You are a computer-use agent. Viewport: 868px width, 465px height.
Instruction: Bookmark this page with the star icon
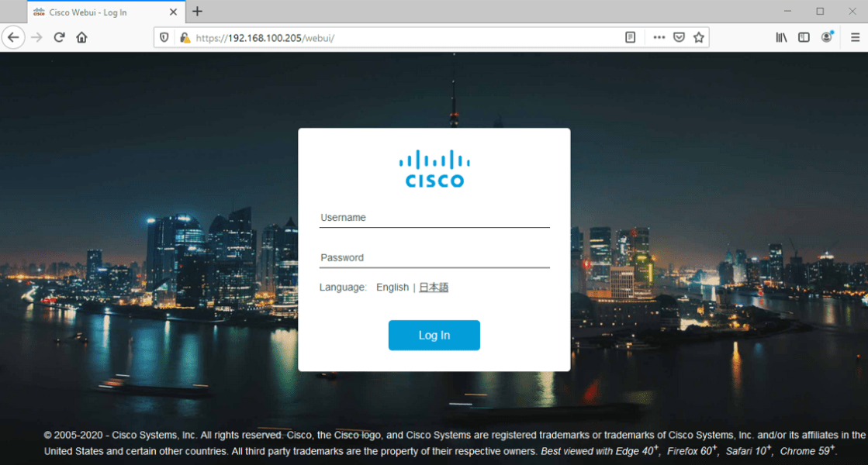(x=699, y=38)
